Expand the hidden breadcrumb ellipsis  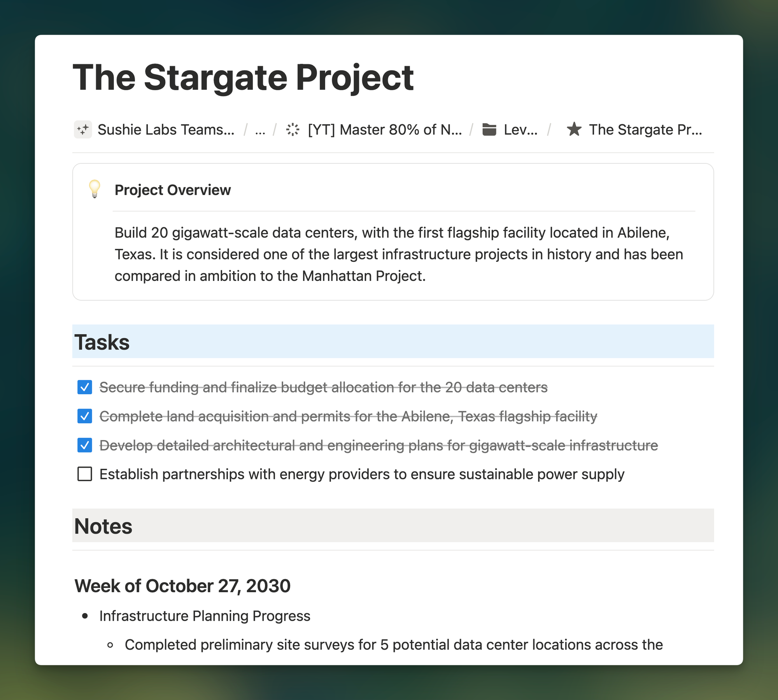[260, 130]
